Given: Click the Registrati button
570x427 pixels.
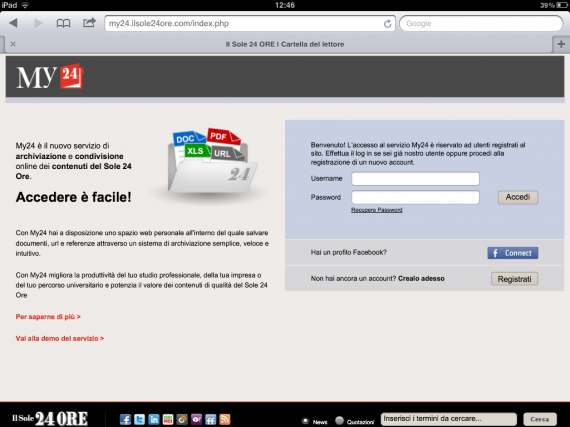Looking at the screenshot, I should click(514, 279).
